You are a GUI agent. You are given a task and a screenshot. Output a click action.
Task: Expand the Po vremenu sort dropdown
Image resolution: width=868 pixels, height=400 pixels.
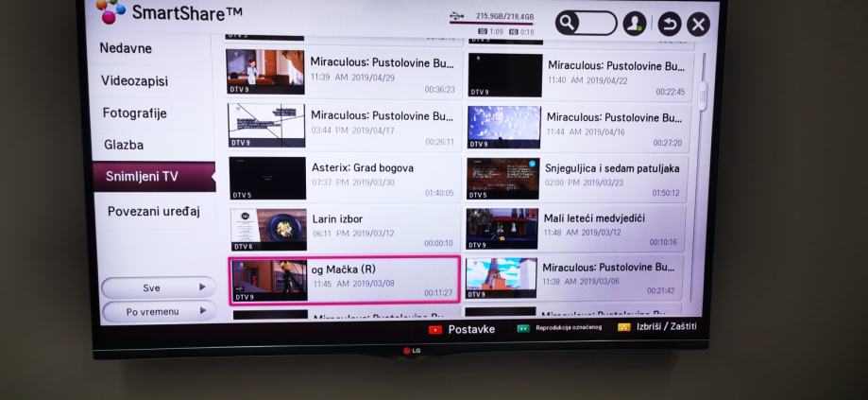[159, 311]
